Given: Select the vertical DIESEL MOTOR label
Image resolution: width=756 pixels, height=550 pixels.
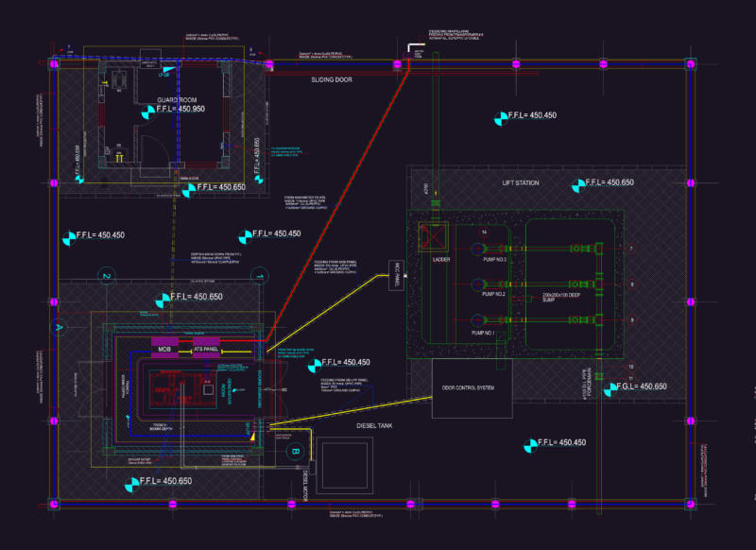Looking at the screenshot, I should [x=304, y=486].
